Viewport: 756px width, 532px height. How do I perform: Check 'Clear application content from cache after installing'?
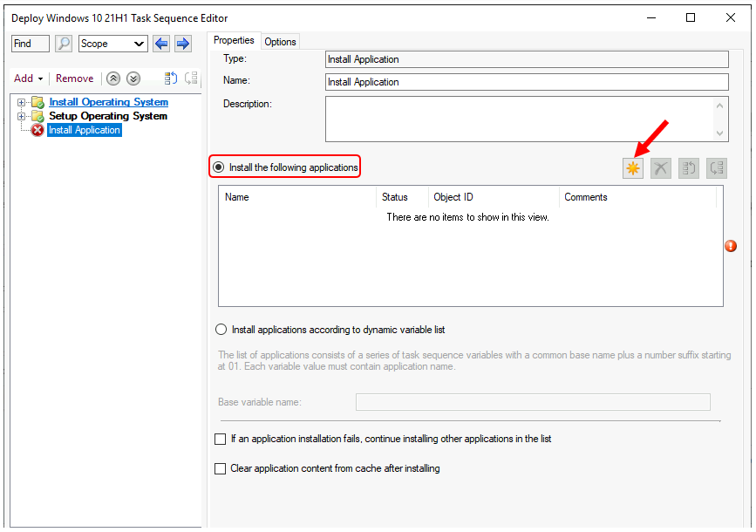click(x=220, y=469)
